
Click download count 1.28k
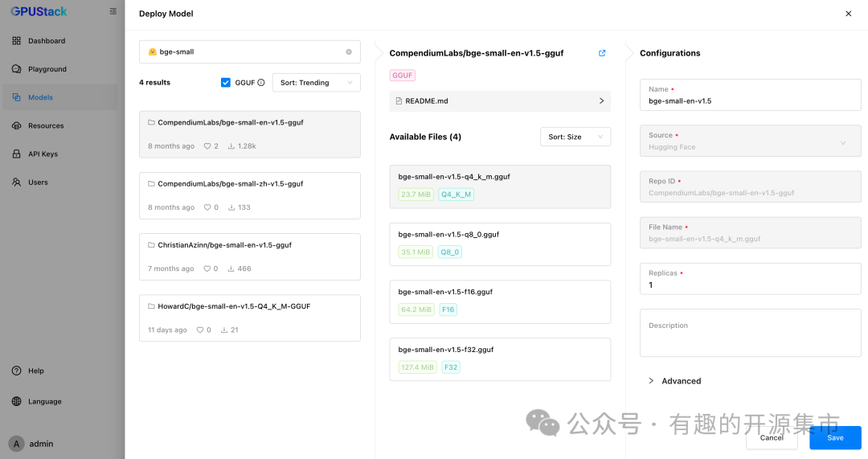[242, 146]
